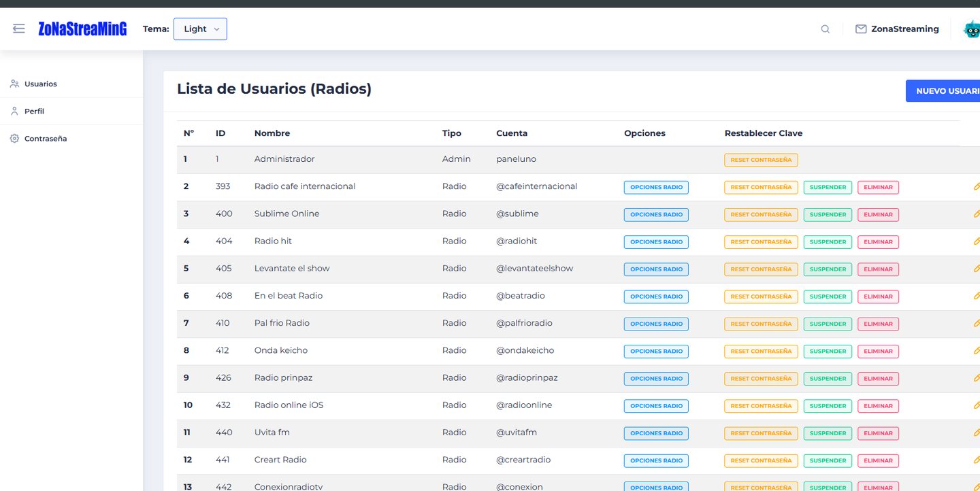Image resolution: width=980 pixels, height=491 pixels.
Task: Suspend the Levantate el show radio
Action: (828, 269)
